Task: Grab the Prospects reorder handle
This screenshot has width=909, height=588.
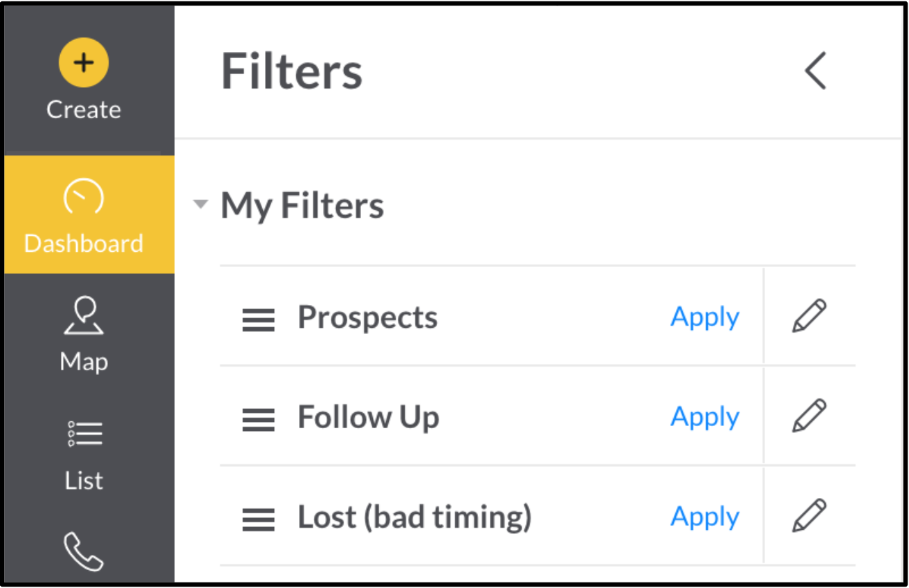Action: pyautogui.click(x=258, y=320)
